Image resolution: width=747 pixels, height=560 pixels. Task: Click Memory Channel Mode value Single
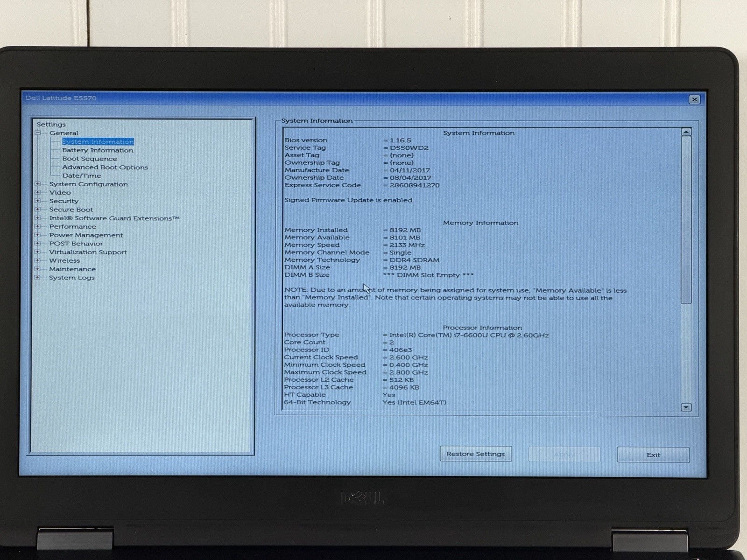point(401,252)
